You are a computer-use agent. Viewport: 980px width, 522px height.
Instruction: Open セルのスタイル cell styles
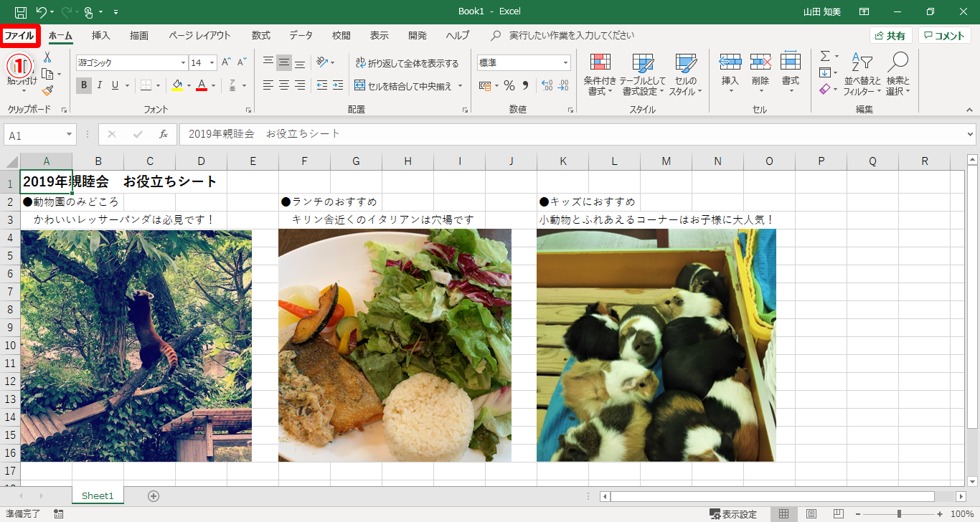click(x=685, y=75)
